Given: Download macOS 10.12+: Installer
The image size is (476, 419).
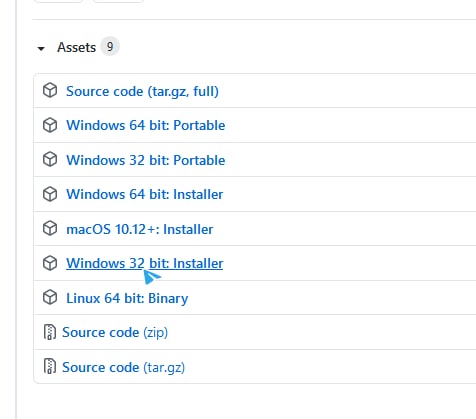Looking at the screenshot, I should (140, 229).
